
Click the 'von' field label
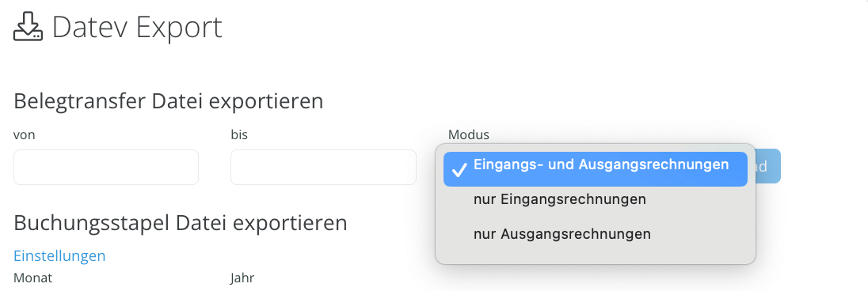pos(25,135)
